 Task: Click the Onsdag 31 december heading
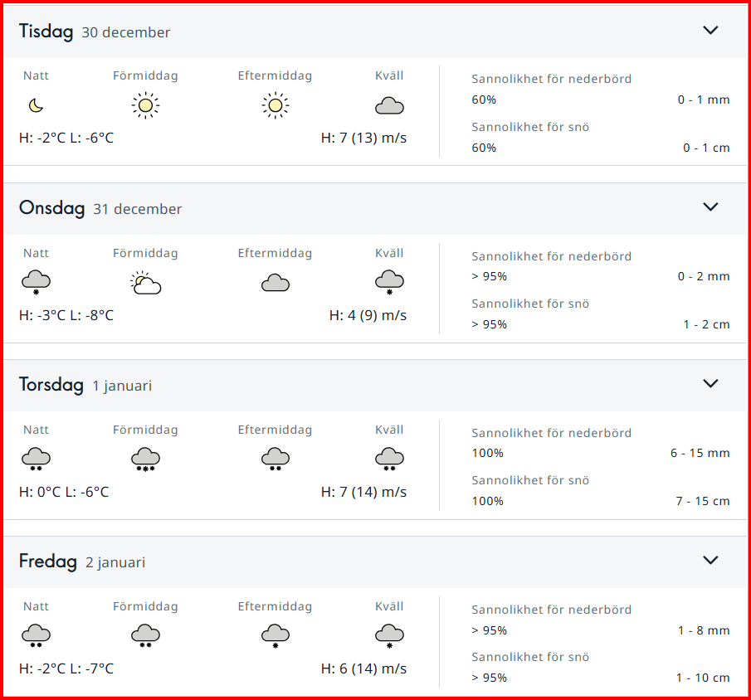100,208
